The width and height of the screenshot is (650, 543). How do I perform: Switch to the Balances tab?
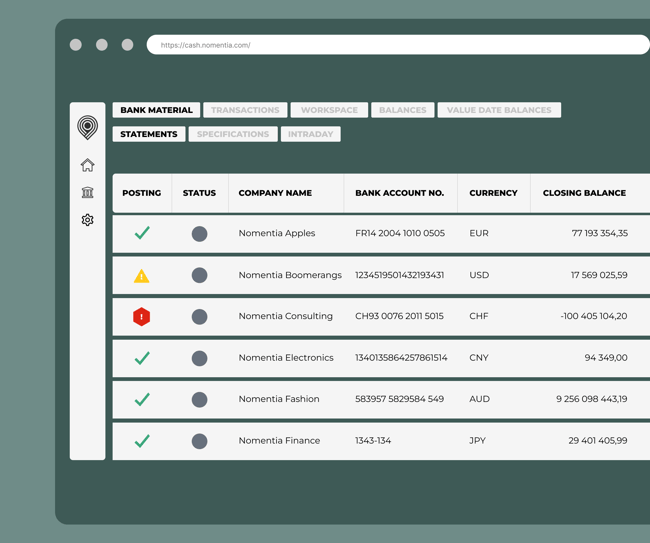coord(403,110)
